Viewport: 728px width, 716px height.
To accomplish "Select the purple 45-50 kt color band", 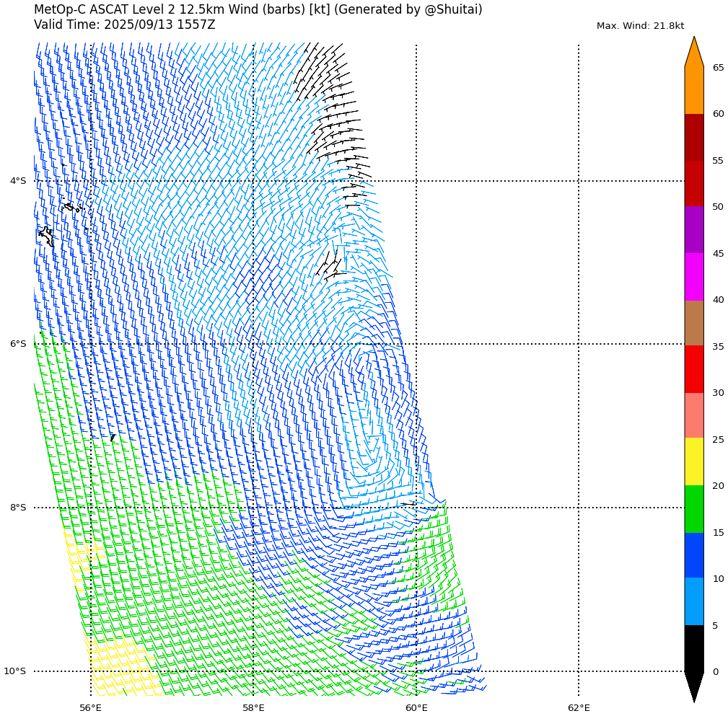I will (694, 230).
